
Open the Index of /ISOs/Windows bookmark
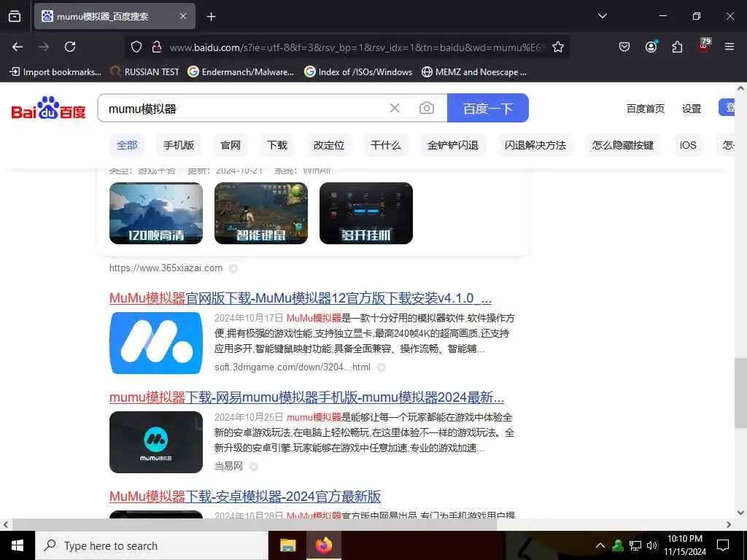358,72
